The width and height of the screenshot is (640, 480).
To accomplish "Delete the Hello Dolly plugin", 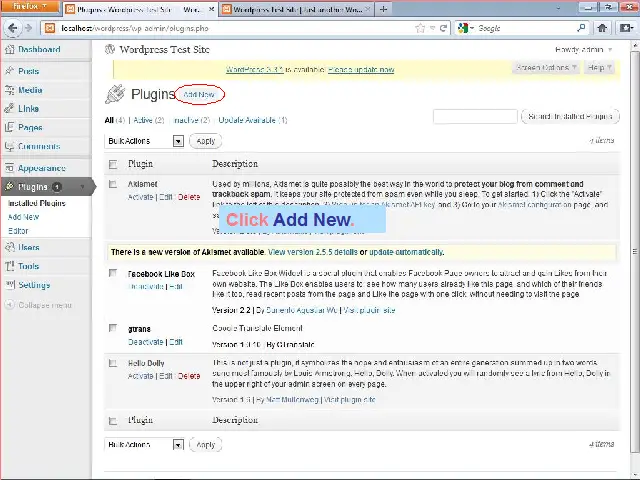I will click(x=189, y=376).
